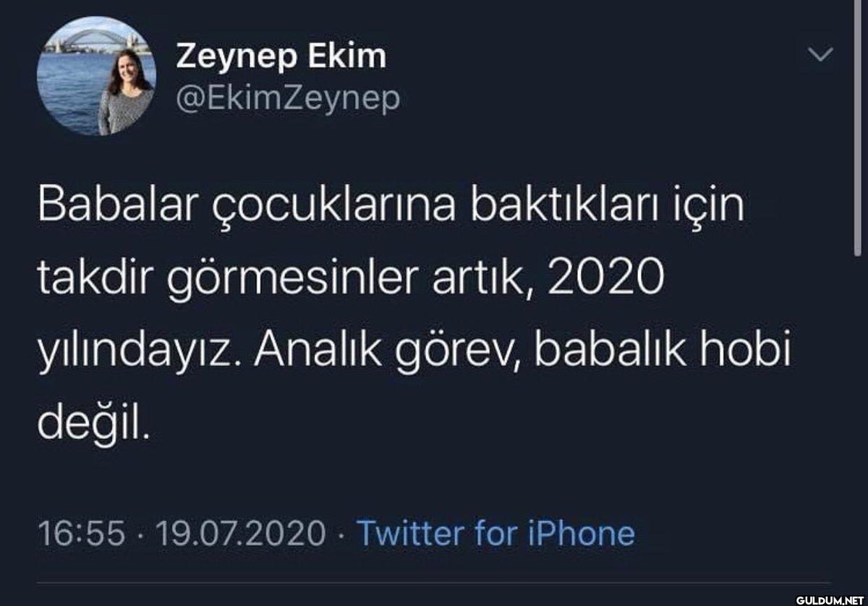Screen dimensions: 868x606
Task: Click the "2020" number in tweet text
Action: pos(606,278)
